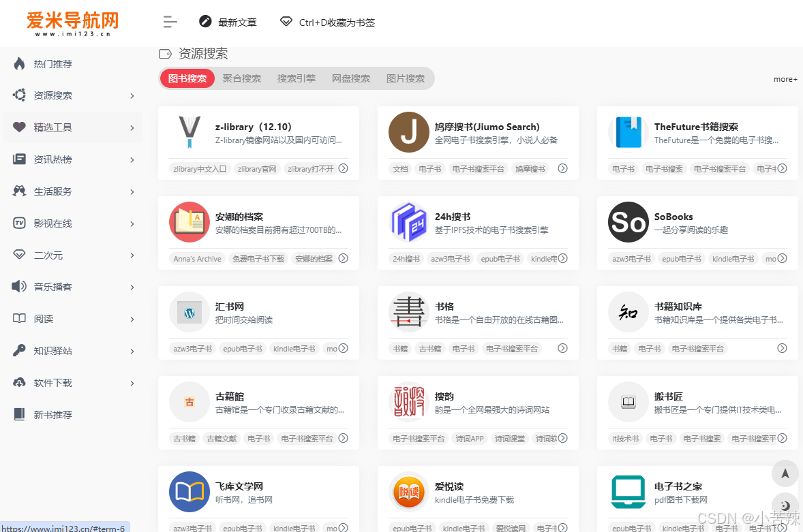Image resolution: width=803 pixels, height=532 pixels.
Task: Open 爱悦读 orange logo
Action: click(x=409, y=492)
